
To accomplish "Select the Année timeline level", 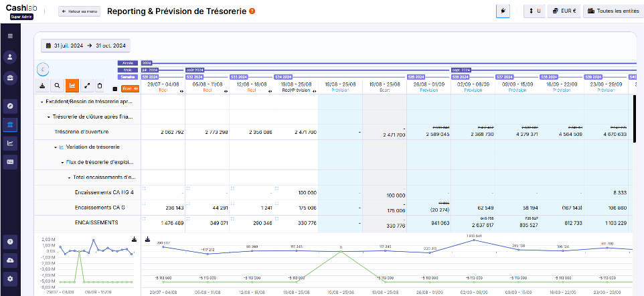I will (x=128, y=64).
